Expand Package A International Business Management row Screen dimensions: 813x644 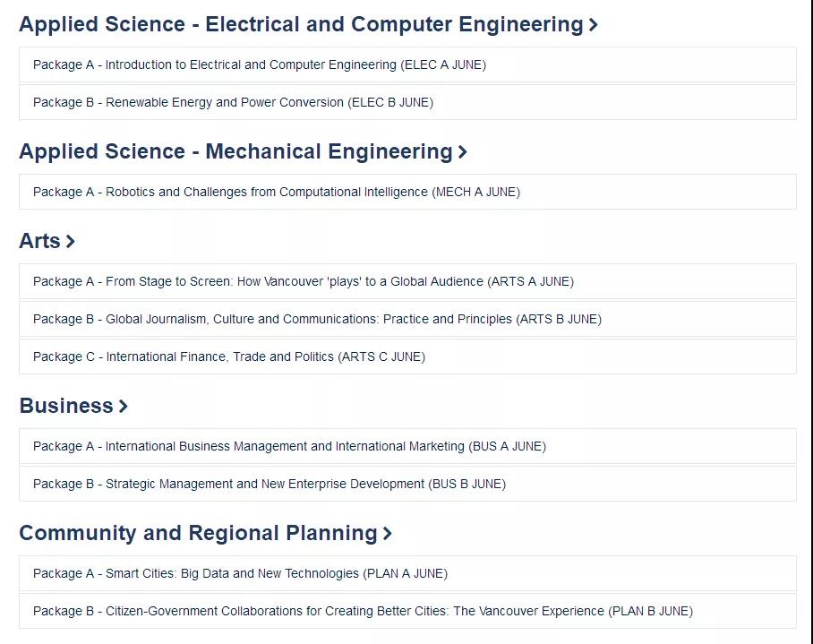407,446
